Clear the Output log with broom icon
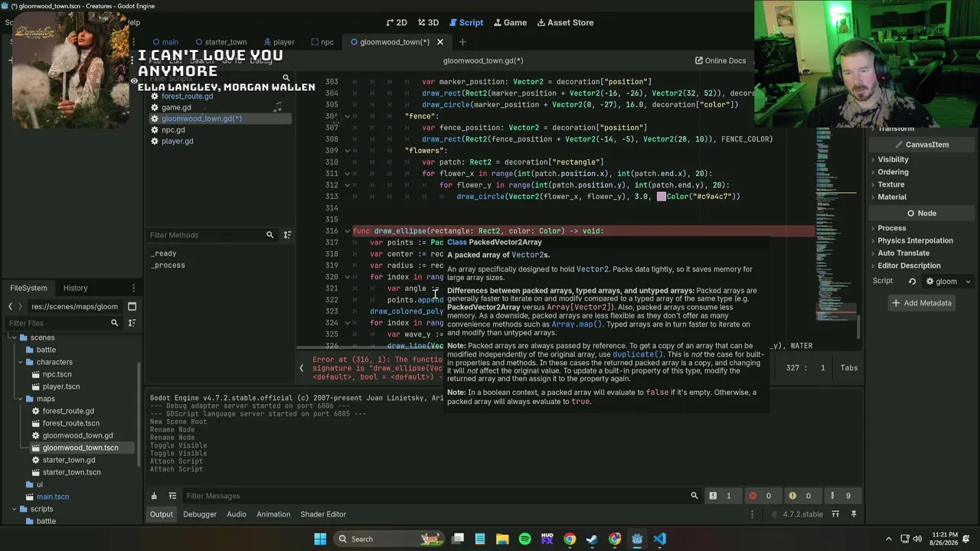 [154, 496]
